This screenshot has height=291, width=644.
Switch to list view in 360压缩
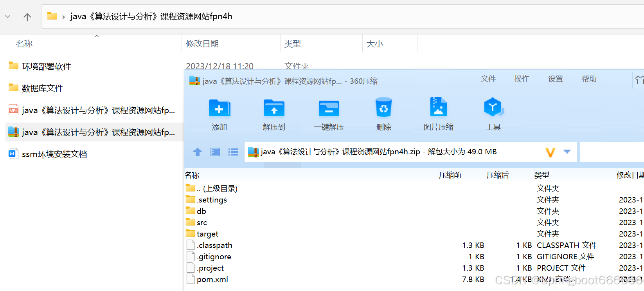(233, 152)
